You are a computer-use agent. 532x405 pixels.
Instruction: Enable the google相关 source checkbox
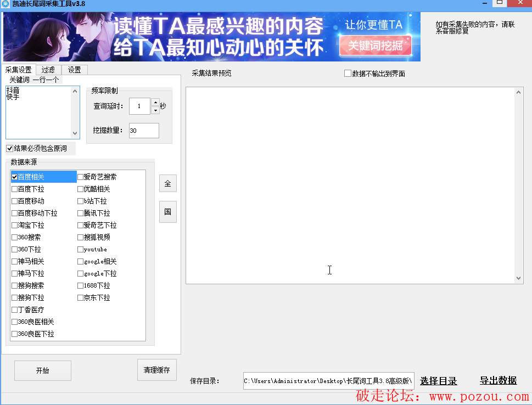tap(81, 262)
